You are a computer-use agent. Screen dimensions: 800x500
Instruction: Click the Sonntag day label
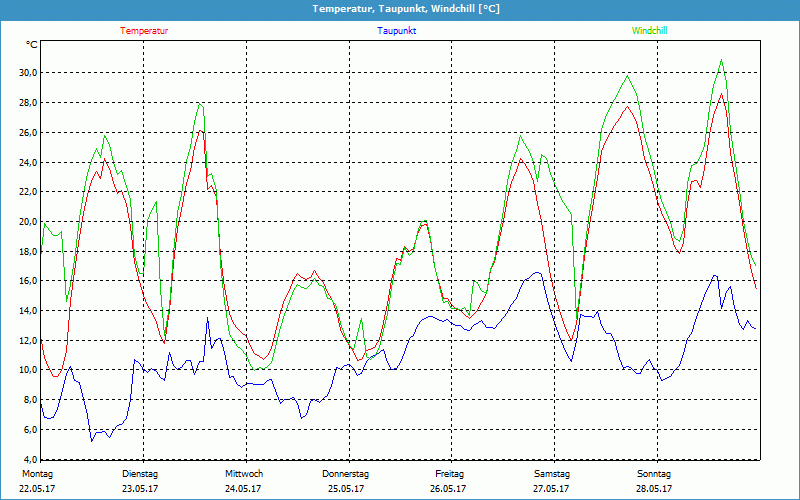click(x=654, y=474)
